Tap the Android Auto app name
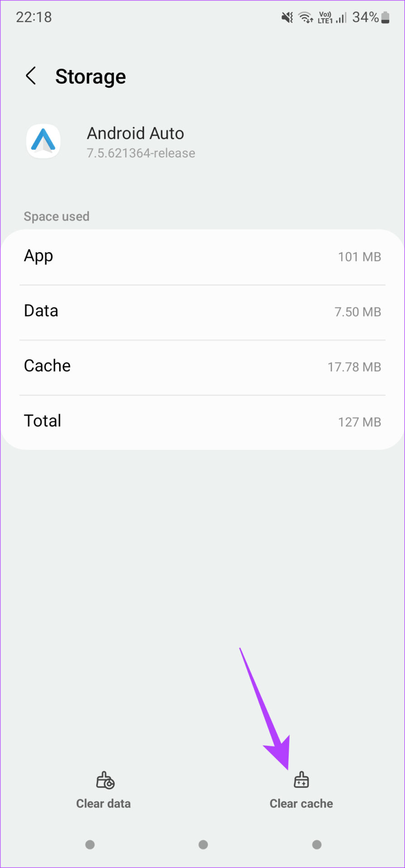Viewport: 405px width, 868px height. 135,133
